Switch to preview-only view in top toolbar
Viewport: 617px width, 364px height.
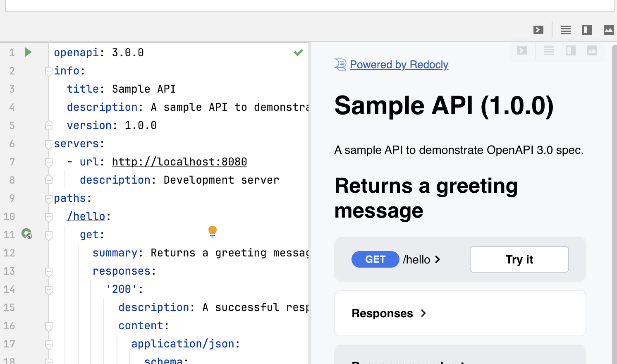[608, 30]
